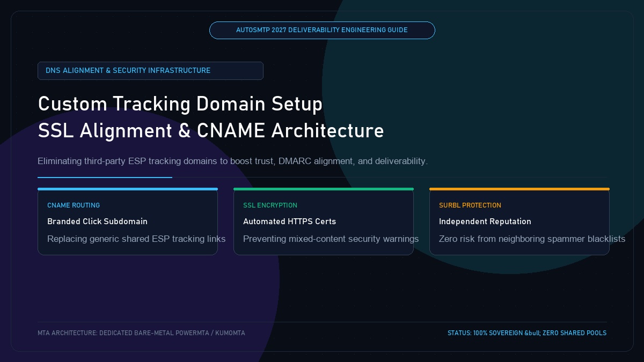
Task: Click the 'Custom Tracking Domain Setup' heading line
Action: (x=180, y=104)
